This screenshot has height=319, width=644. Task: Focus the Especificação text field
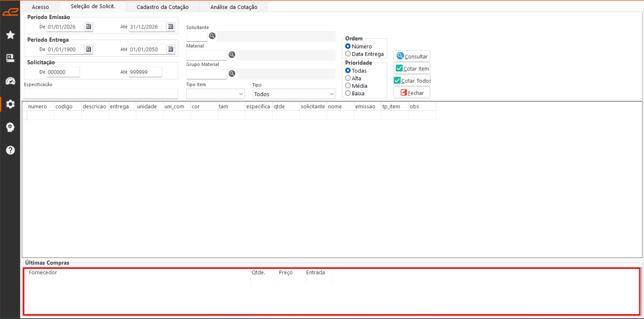click(x=101, y=94)
